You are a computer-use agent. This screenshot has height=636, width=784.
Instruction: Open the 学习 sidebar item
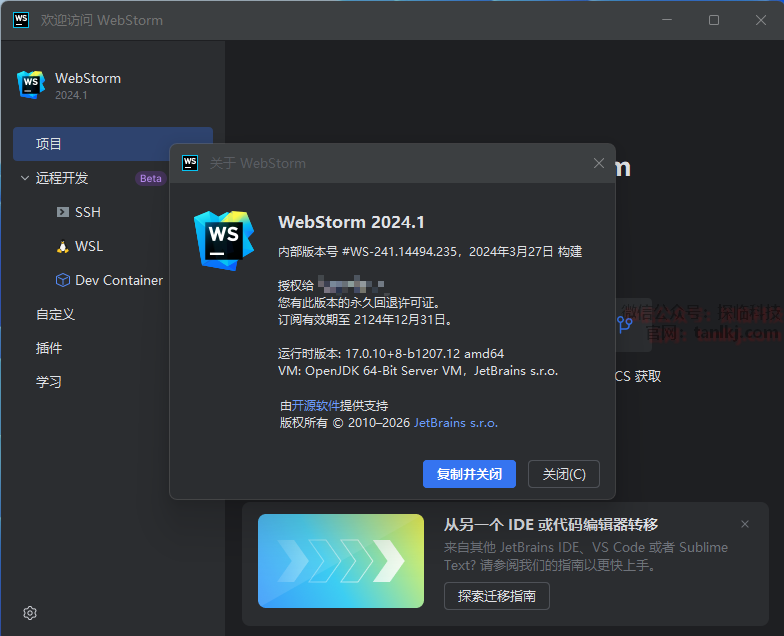49,382
